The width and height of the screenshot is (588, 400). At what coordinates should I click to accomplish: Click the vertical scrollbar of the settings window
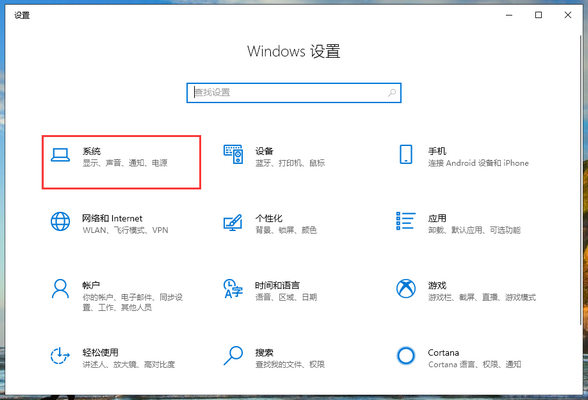[x=581, y=180]
